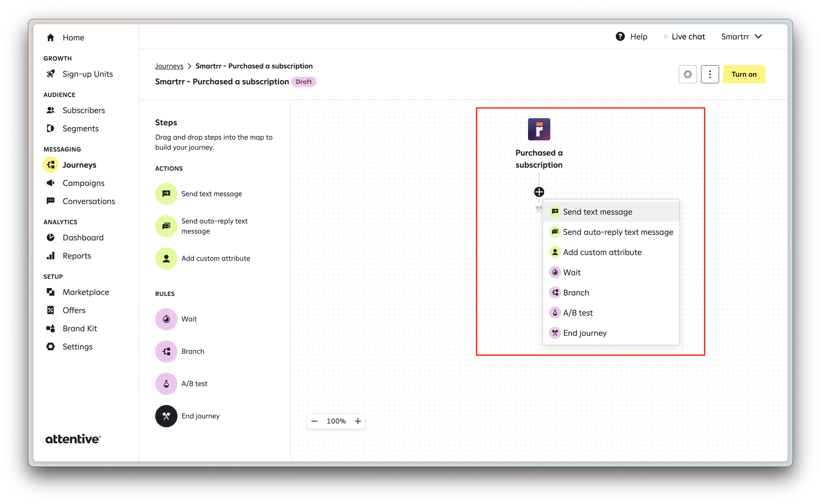Choose Wait from the popup menu
The width and height of the screenshot is (821, 504).
[611, 272]
